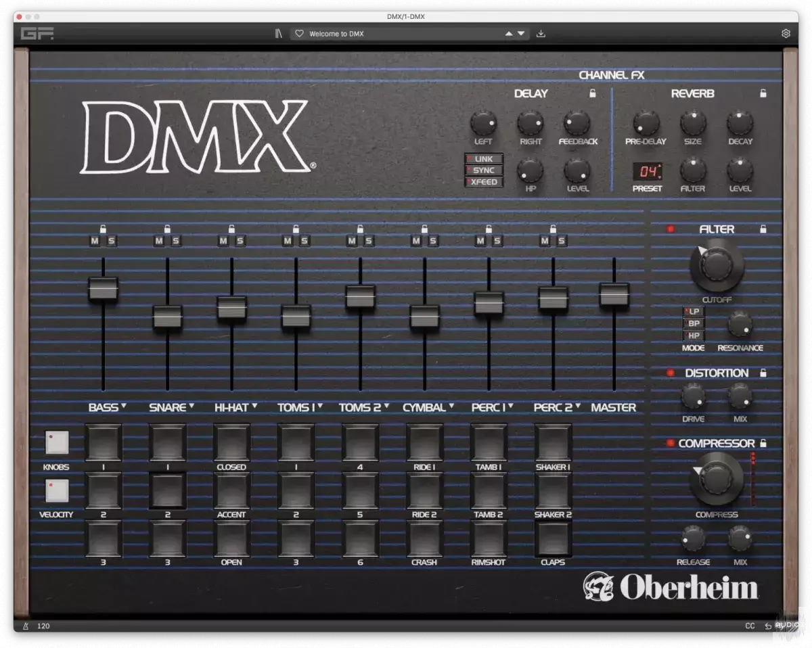Trigger the CRASH cymbal pad

coord(424,538)
